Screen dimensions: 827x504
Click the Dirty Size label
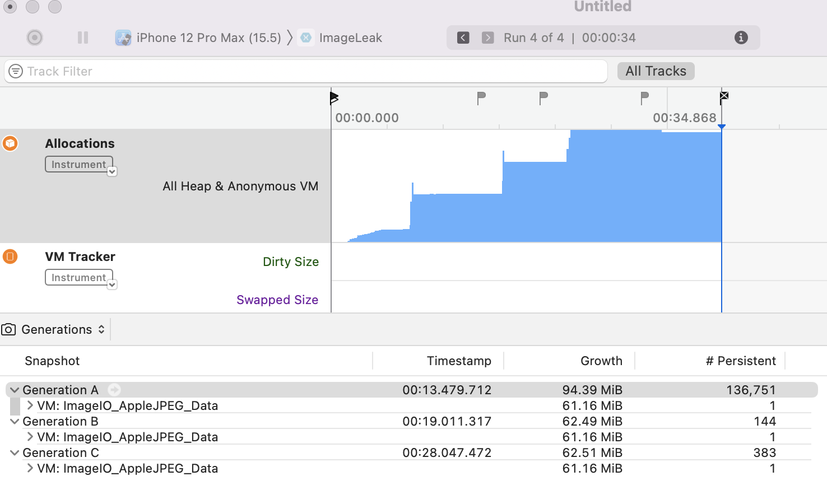pos(291,262)
